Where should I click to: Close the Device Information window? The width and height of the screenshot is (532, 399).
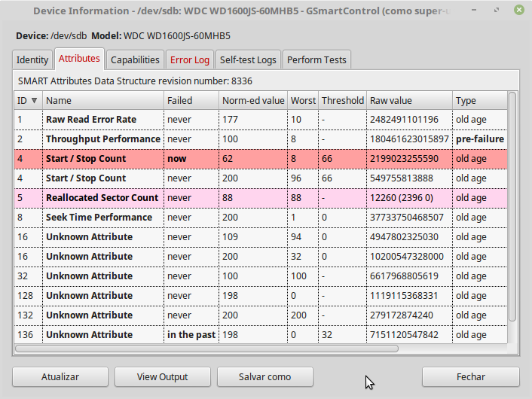[518, 10]
